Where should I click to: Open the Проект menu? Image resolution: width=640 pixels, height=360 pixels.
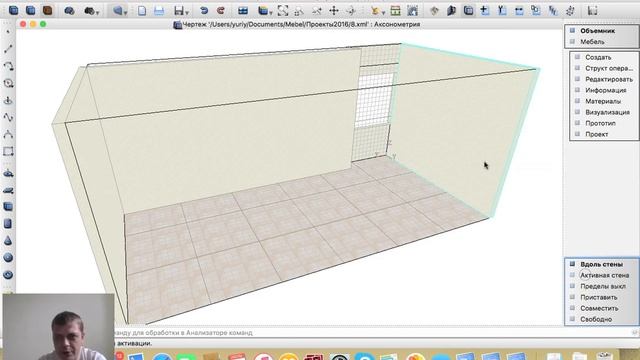pos(596,134)
